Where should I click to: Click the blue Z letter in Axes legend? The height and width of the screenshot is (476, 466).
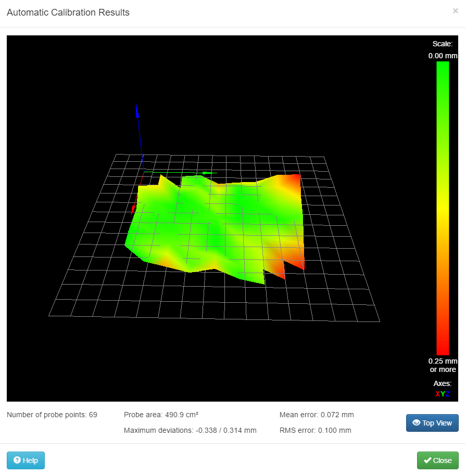[x=448, y=394]
